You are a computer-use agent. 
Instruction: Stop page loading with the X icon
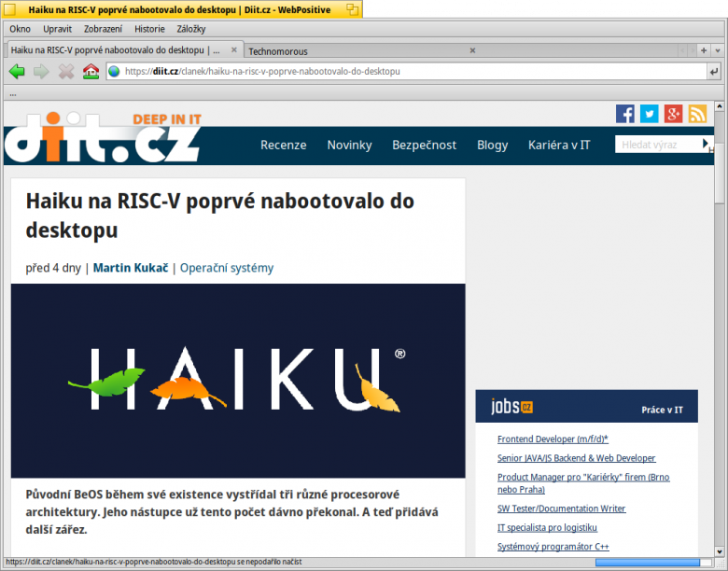pyautogui.click(x=66, y=72)
